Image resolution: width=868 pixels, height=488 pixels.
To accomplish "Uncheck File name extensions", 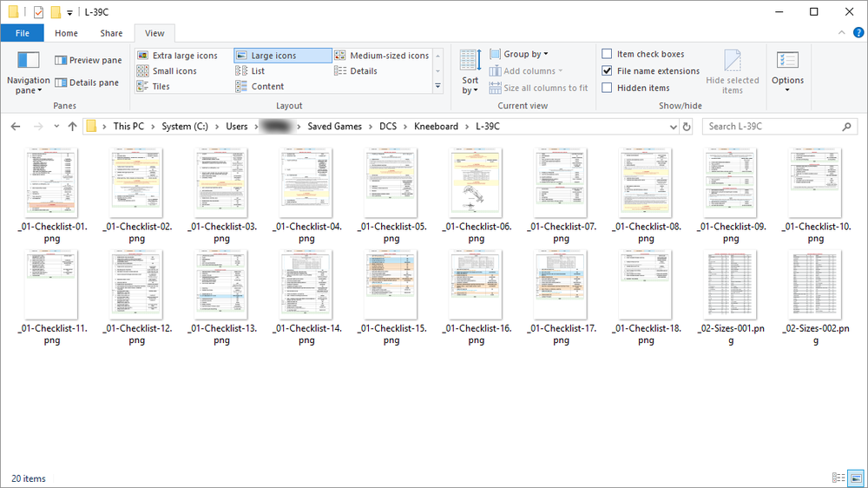I will pyautogui.click(x=608, y=71).
